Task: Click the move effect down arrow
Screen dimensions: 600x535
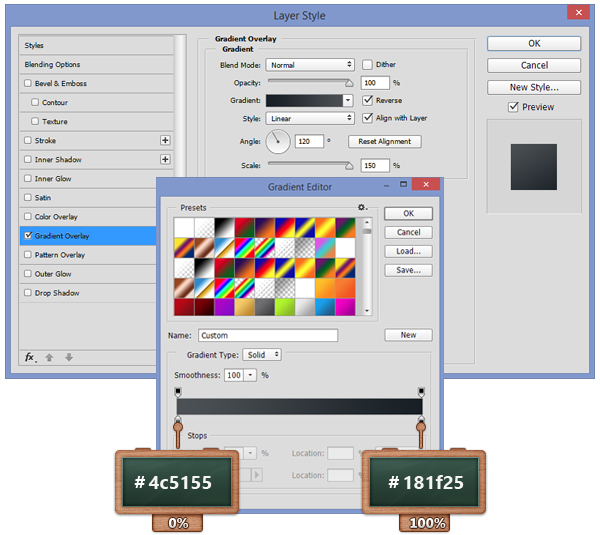Action: pos(69,357)
